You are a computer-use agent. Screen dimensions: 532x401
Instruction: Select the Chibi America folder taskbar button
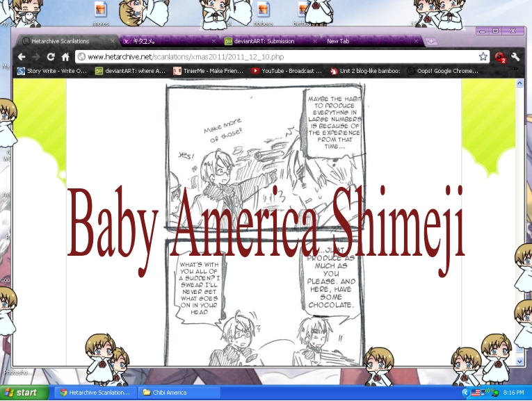tap(179, 393)
